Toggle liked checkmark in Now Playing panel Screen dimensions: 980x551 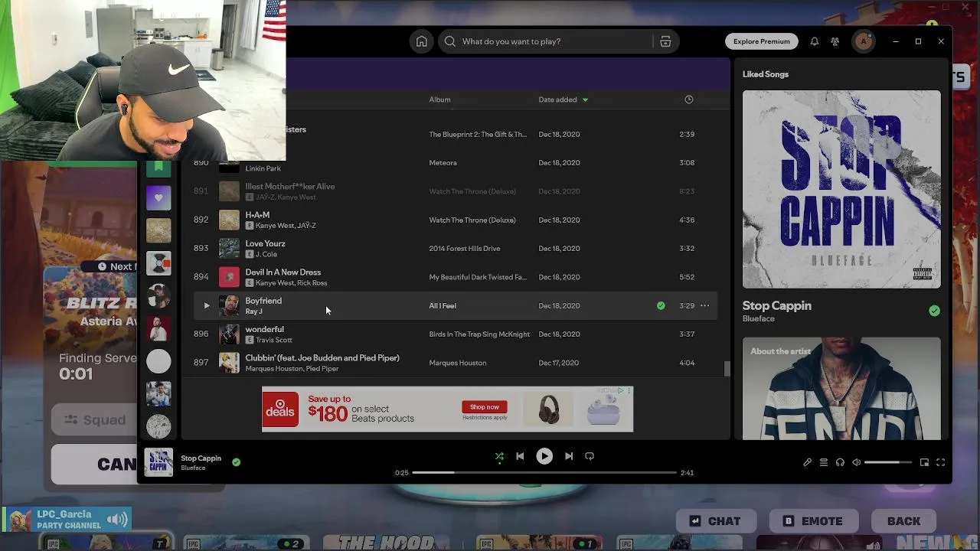[934, 311]
